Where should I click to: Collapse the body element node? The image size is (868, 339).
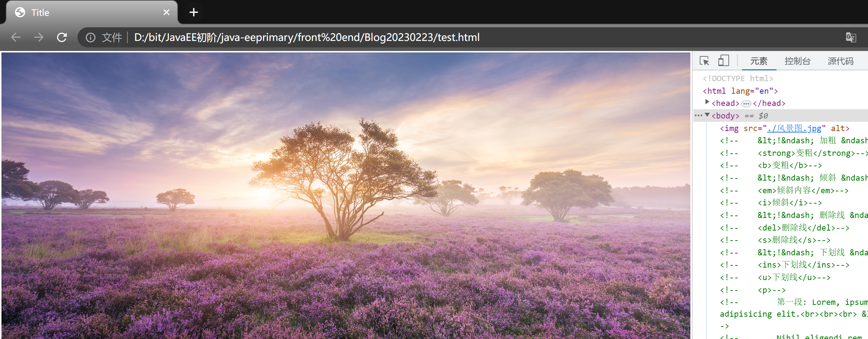point(707,115)
